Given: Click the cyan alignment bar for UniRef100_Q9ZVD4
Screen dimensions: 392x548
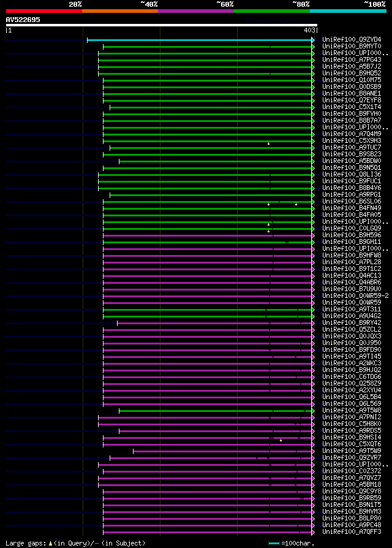Looking at the screenshot, I should pos(200,40).
